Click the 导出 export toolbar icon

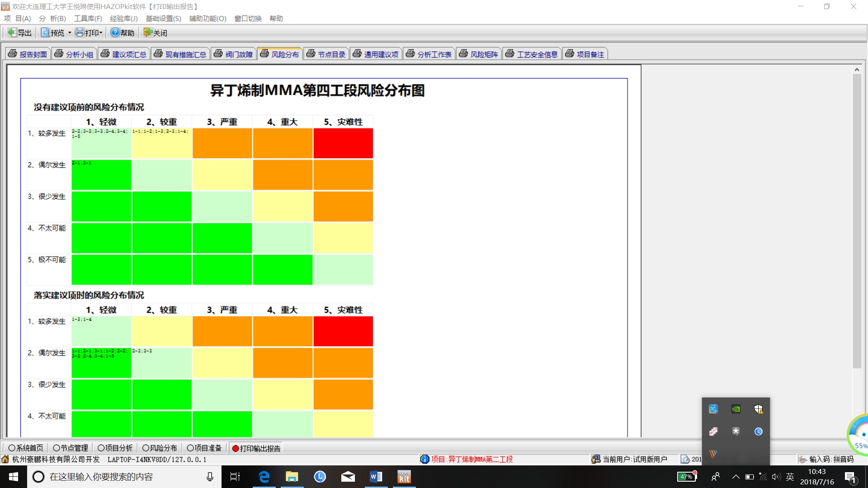[x=12, y=33]
